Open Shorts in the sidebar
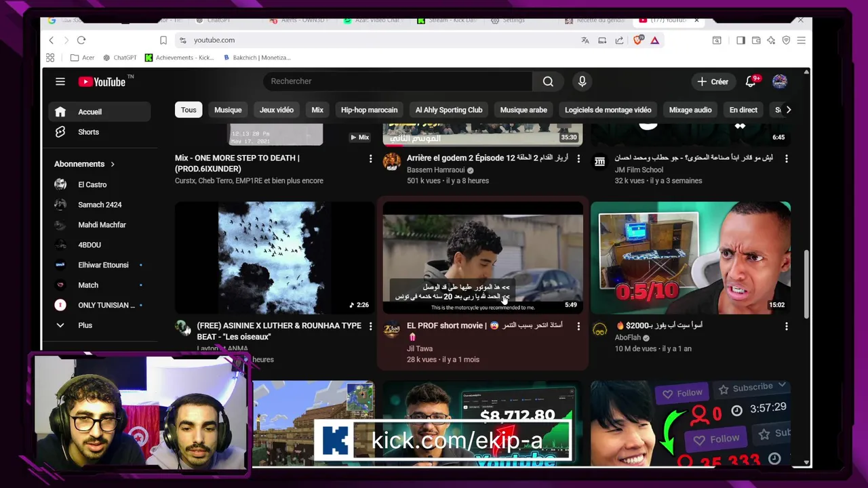868x488 pixels. 99,132
